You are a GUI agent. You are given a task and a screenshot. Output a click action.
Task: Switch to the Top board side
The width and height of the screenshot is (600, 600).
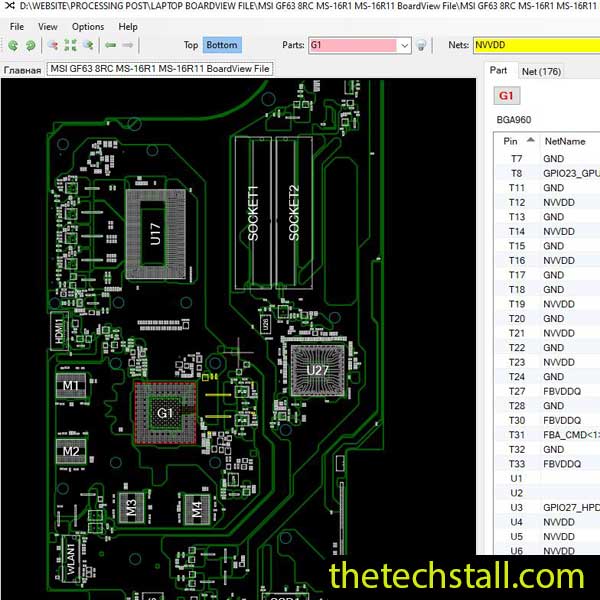[190, 45]
